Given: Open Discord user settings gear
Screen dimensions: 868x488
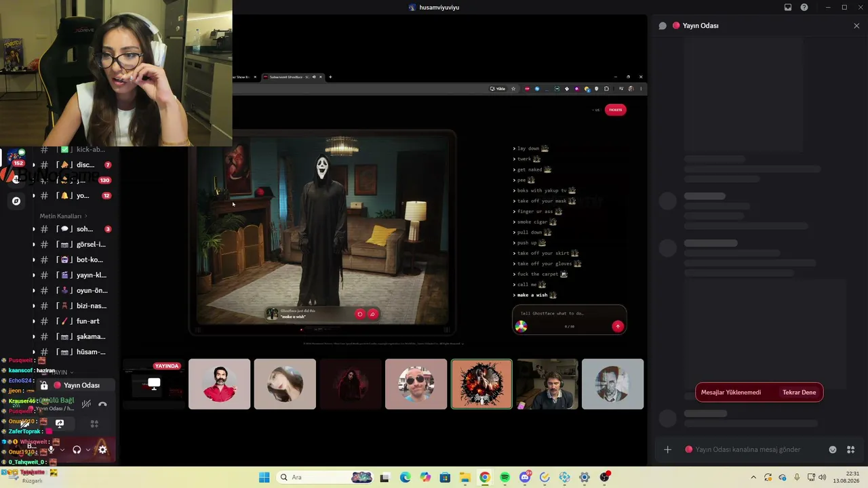Looking at the screenshot, I should click(102, 449).
